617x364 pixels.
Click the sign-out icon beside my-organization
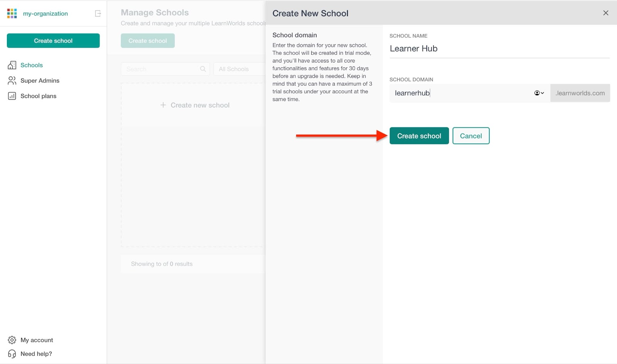98,13
